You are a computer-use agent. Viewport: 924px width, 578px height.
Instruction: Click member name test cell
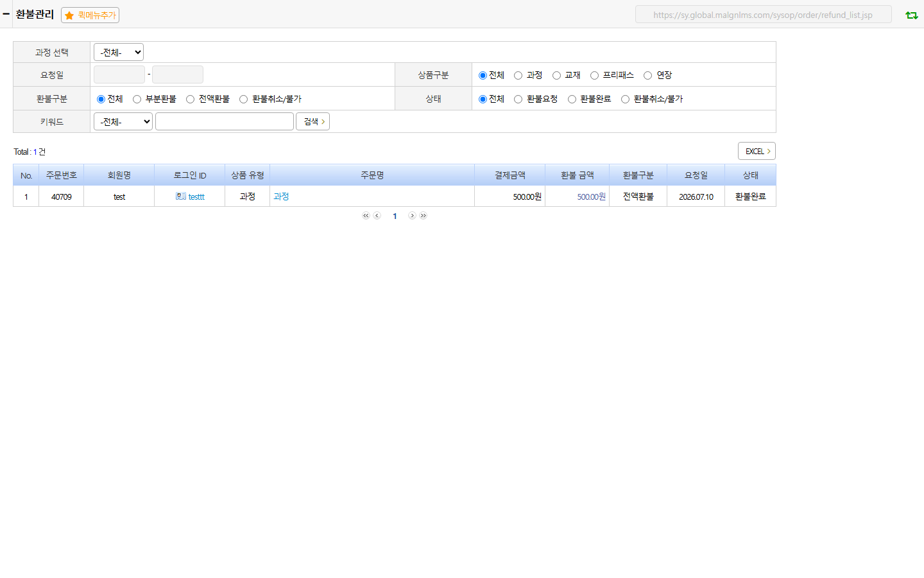pyautogui.click(x=119, y=197)
